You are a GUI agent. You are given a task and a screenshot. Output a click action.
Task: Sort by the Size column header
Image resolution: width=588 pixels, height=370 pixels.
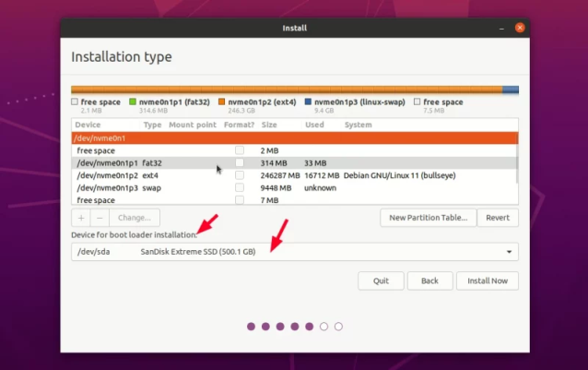(x=269, y=125)
